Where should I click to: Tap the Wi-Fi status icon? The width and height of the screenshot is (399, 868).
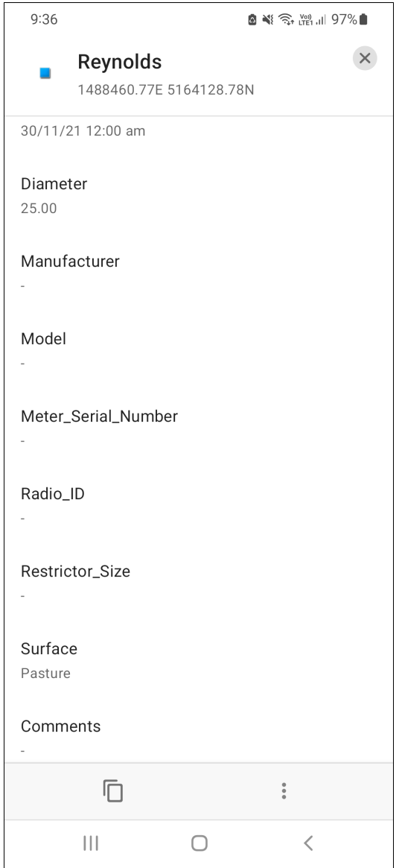[286, 20]
